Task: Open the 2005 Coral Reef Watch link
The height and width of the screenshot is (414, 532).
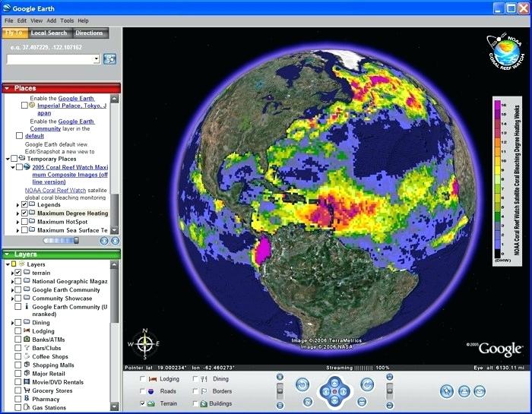Action: 70,174
